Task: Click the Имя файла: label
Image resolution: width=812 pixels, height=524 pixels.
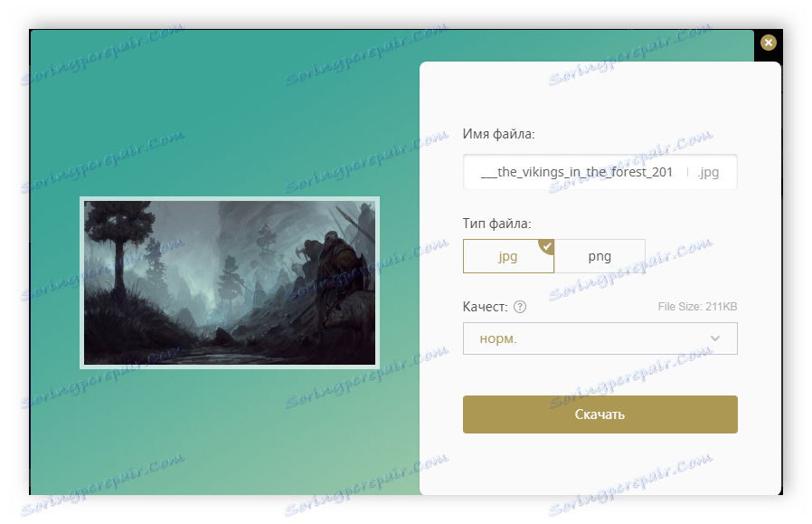Action: (498, 134)
